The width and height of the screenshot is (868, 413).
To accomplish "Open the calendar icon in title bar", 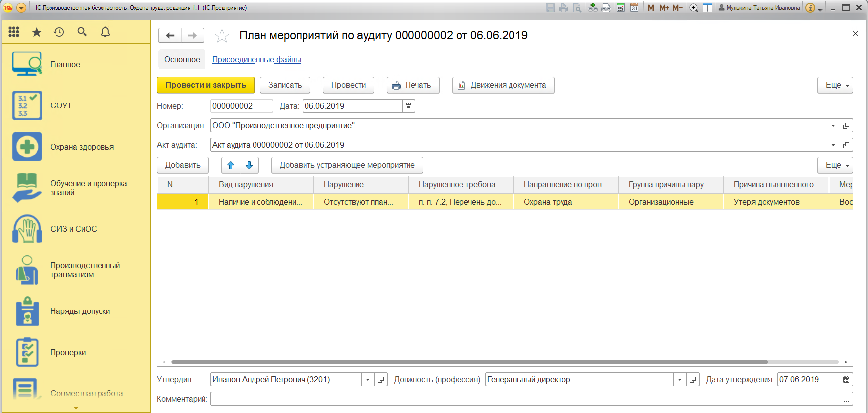I will click(634, 8).
